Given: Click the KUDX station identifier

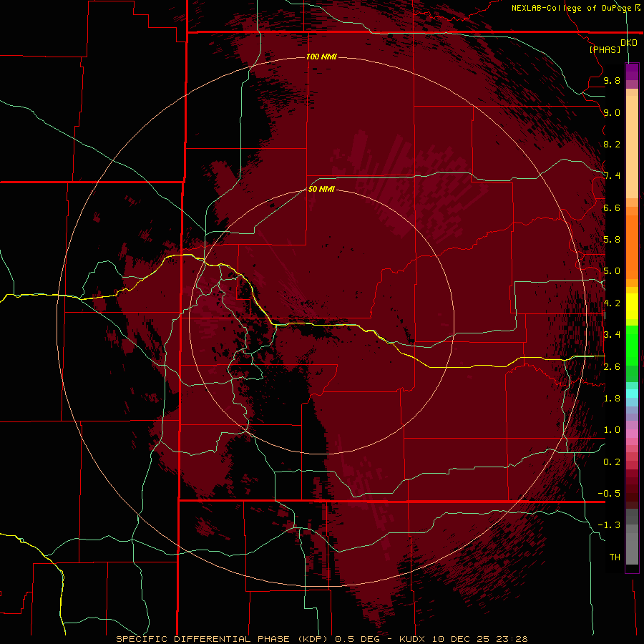Looking at the screenshot, I should pos(412,639).
